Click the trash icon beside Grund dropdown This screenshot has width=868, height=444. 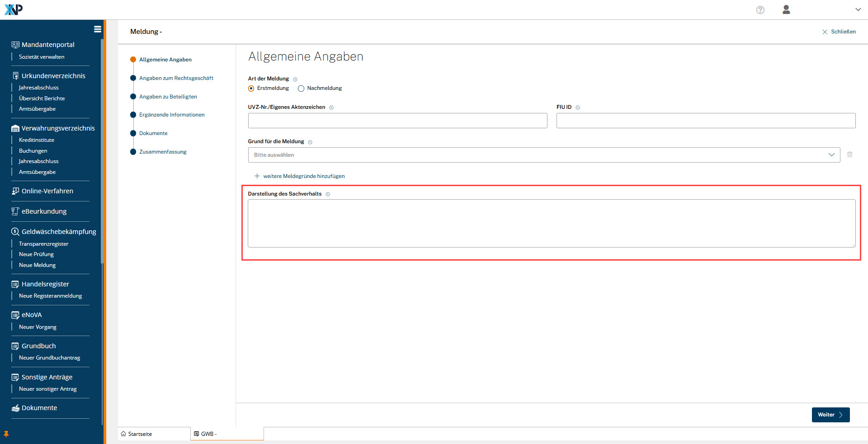(x=850, y=154)
